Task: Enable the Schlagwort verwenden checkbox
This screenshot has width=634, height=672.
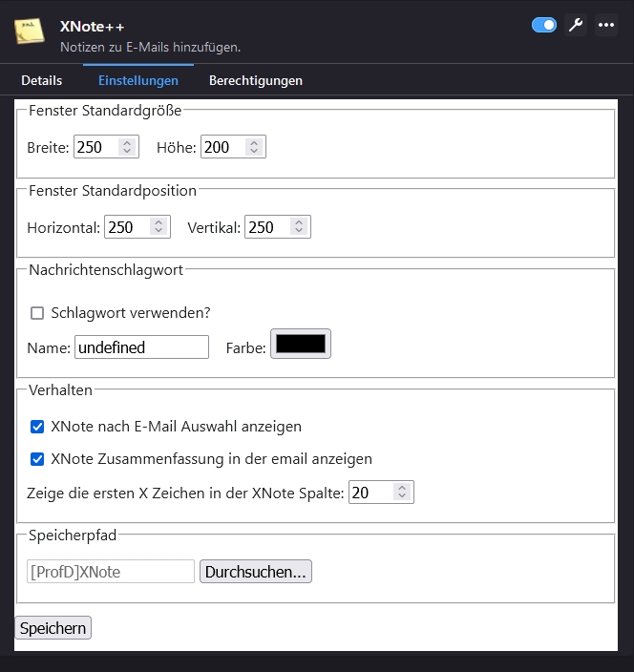Action: (x=37, y=313)
